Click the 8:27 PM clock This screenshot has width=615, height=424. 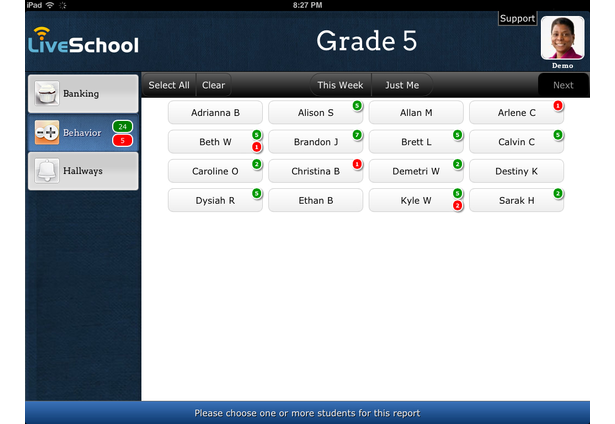coord(308,5)
